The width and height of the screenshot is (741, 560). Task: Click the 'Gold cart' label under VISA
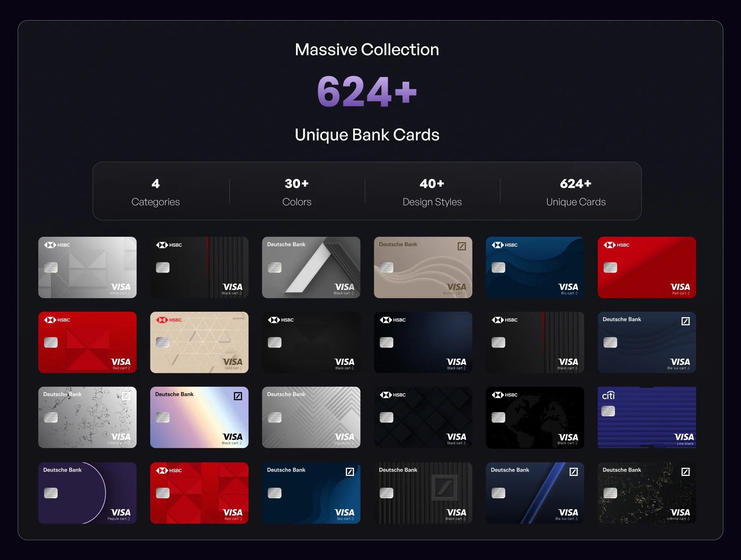(x=233, y=368)
